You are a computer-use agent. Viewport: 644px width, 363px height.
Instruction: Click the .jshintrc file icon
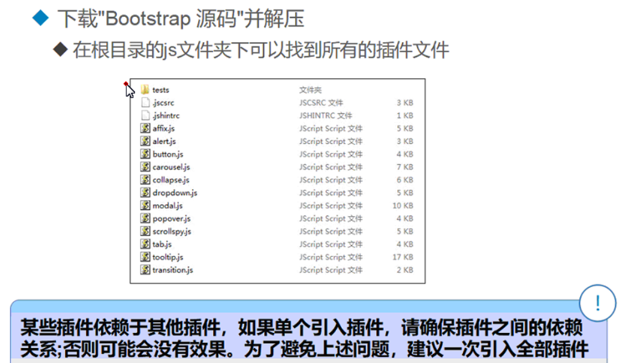pyautogui.click(x=145, y=116)
